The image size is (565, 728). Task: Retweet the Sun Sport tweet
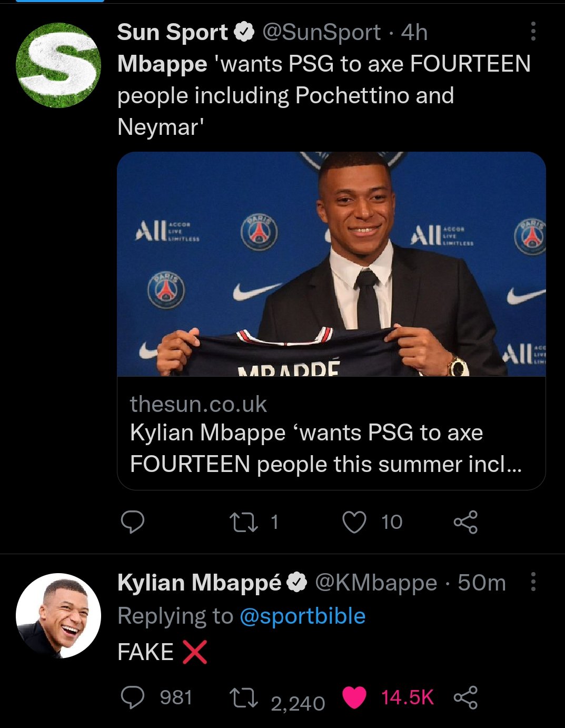click(244, 522)
